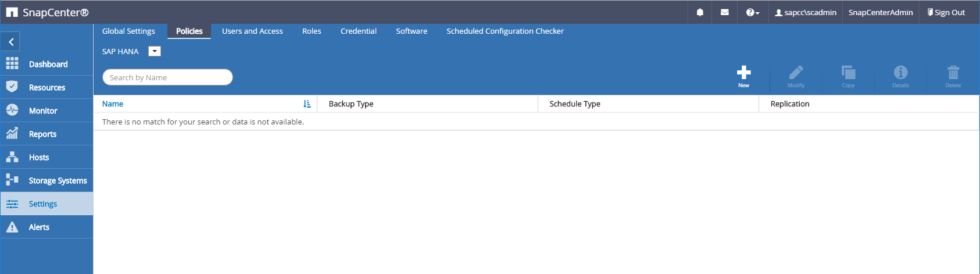Click the Details info icon
The width and height of the screenshot is (980, 274).
[900, 73]
